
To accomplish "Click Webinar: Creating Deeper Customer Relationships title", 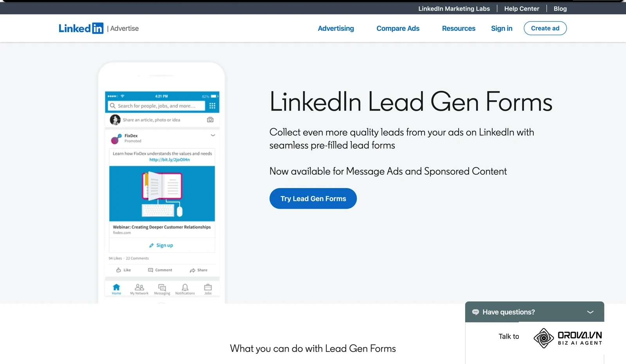I will [162, 227].
